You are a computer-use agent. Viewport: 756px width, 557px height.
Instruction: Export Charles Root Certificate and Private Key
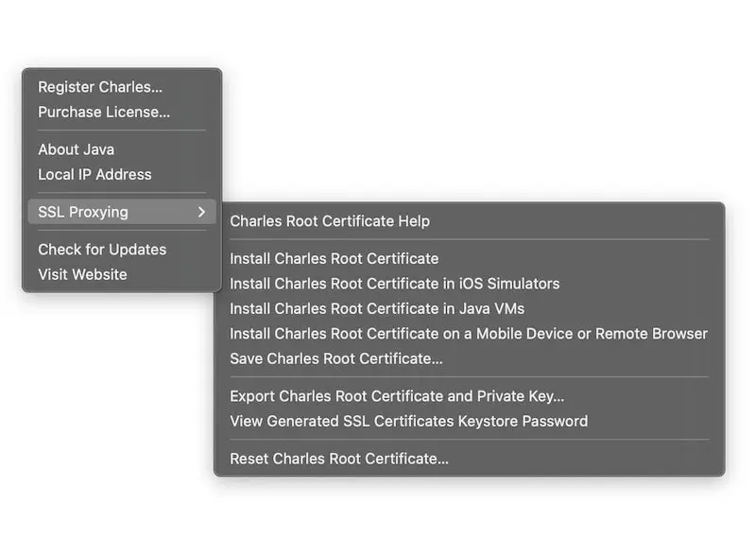pos(397,396)
